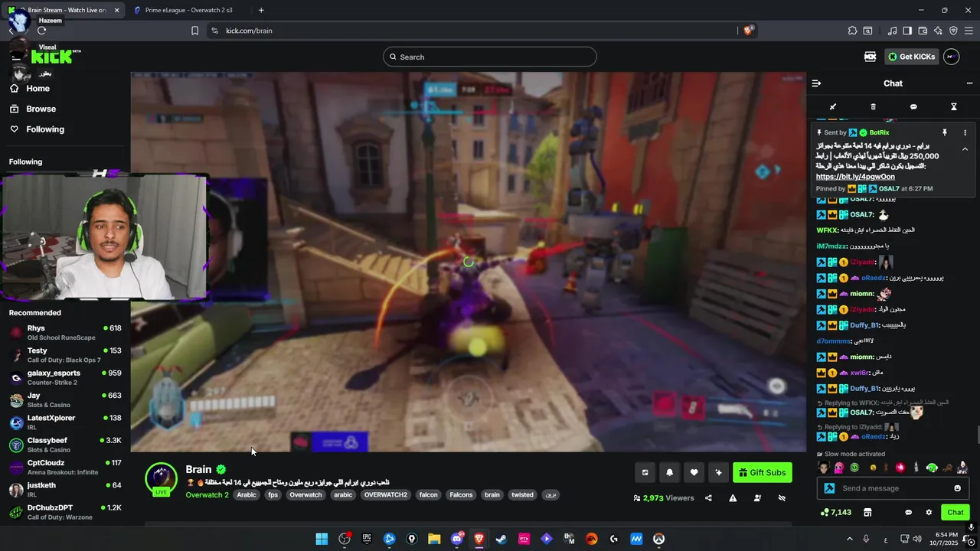Select the Overwatch tag
This screenshot has width=980, height=551.
[x=305, y=495]
